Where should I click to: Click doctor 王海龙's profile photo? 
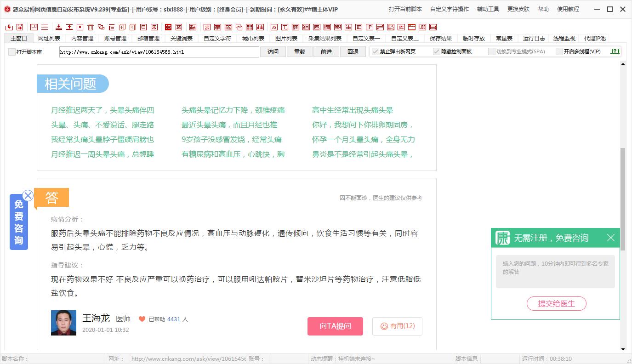(63, 323)
